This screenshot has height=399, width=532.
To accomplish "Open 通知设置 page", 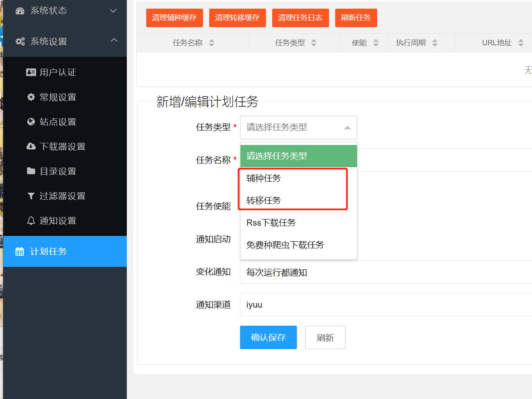I will point(65,221).
